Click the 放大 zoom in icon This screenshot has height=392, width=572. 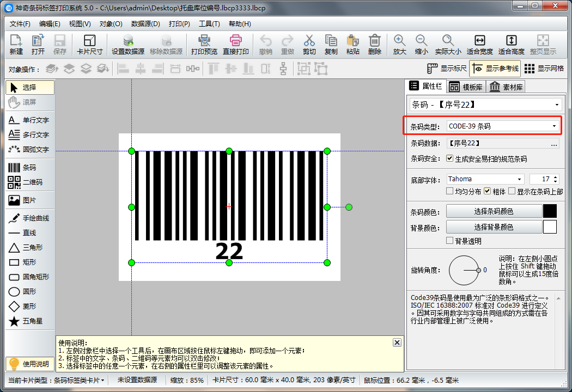tap(399, 45)
